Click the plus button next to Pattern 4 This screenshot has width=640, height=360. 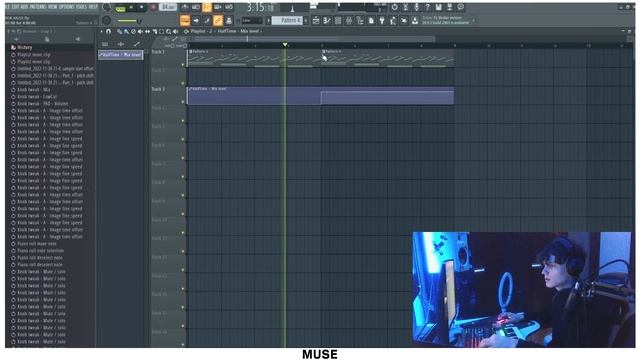click(306, 20)
